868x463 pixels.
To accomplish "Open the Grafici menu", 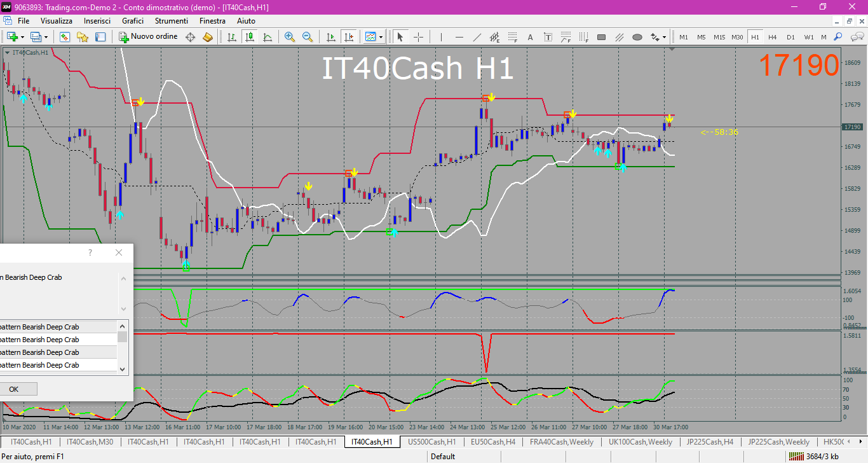I will click(133, 21).
